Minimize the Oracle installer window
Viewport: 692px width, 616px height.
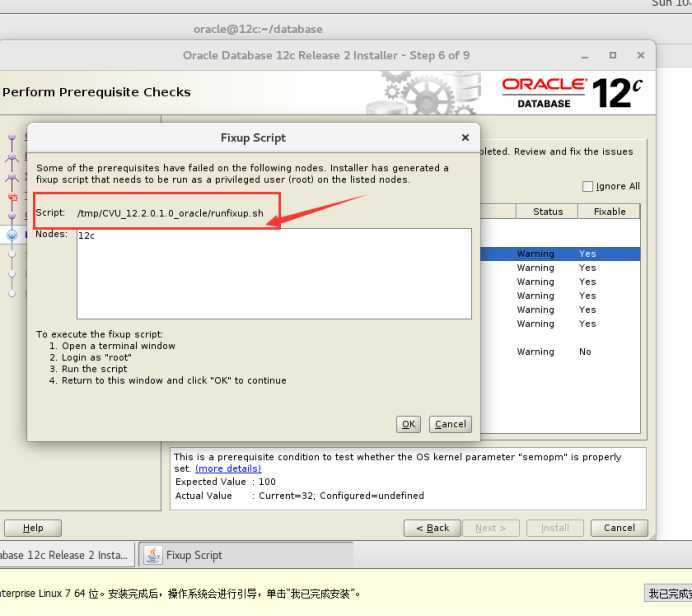click(585, 56)
